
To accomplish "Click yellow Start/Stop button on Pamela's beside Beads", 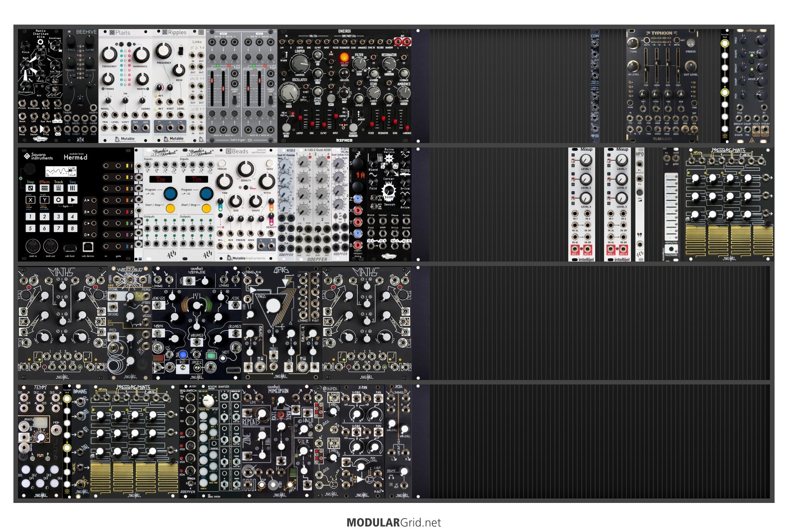I will [x=206, y=208].
